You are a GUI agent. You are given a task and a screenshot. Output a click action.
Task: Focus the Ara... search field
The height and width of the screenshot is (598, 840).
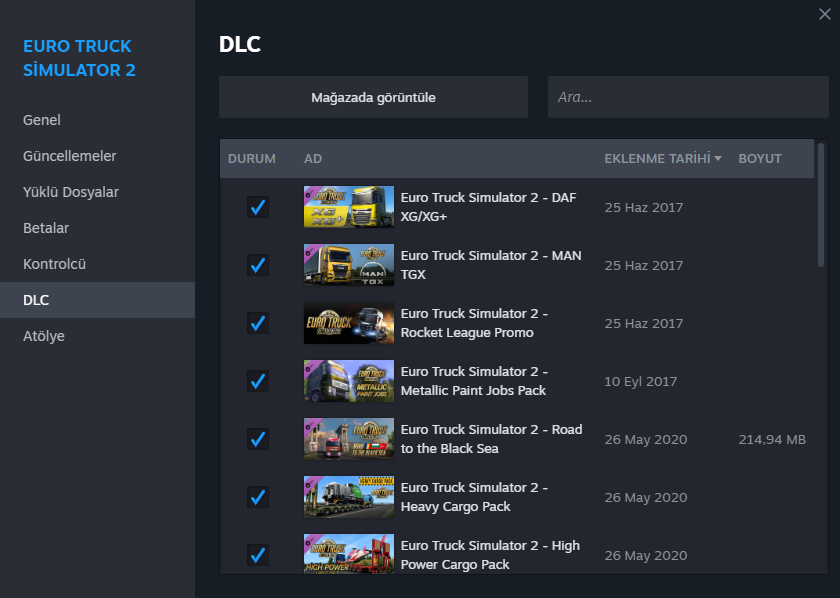688,97
